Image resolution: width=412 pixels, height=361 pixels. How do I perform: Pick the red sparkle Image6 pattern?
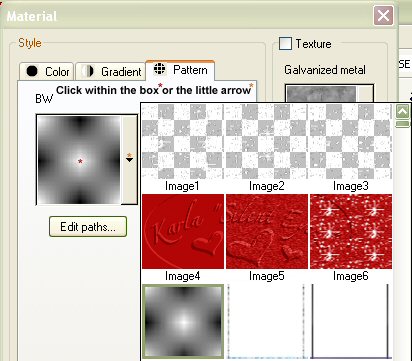(x=351, y=231)
